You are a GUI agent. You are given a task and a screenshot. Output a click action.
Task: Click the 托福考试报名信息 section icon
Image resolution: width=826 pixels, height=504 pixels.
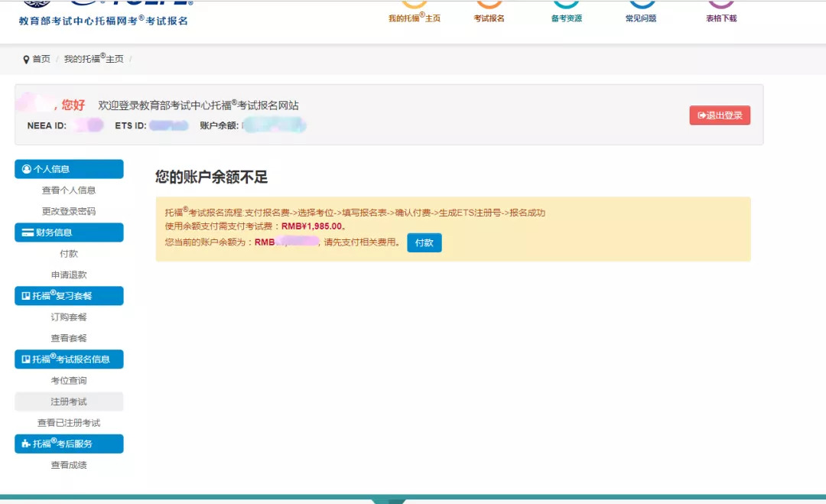pos(25,359)
